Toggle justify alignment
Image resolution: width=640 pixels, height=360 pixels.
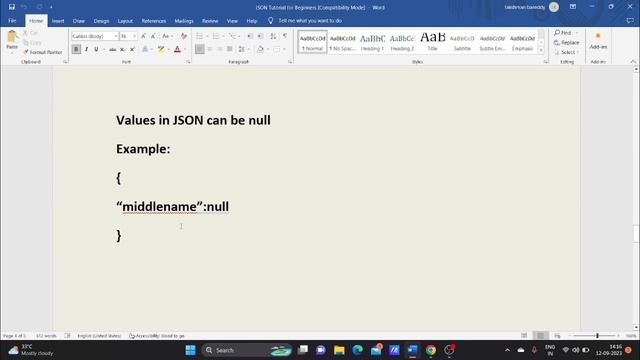230,49
